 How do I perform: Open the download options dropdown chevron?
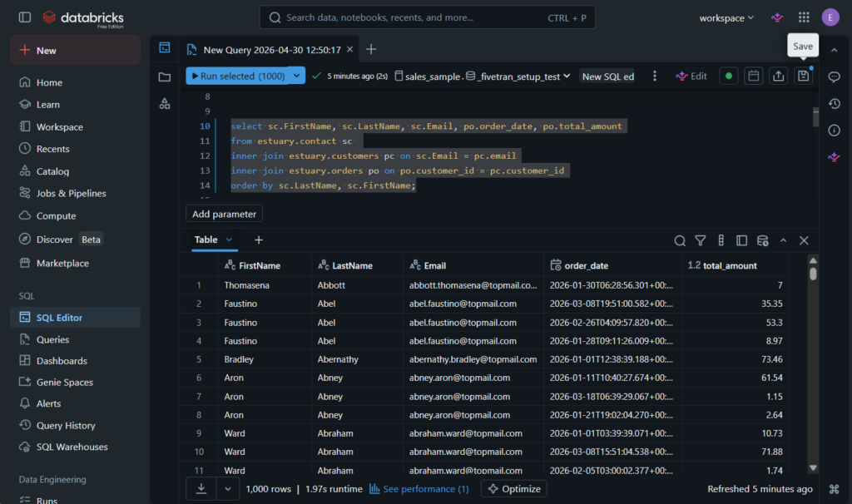point(228,489)
